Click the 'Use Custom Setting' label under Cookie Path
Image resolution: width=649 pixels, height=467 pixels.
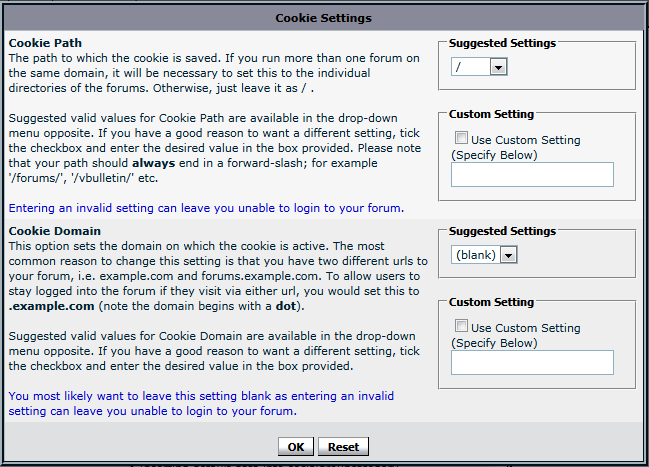point(526,140)
